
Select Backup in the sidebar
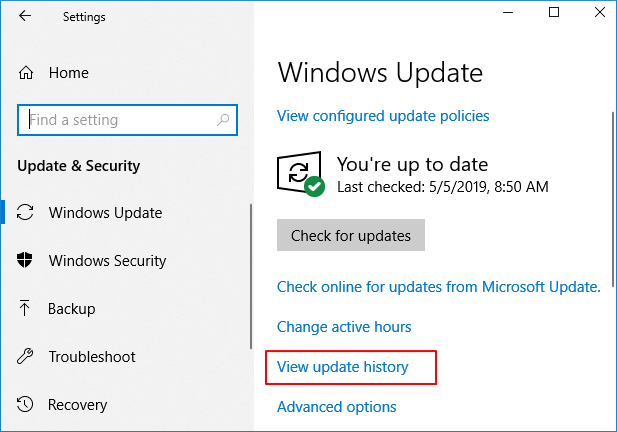[71, 309]
